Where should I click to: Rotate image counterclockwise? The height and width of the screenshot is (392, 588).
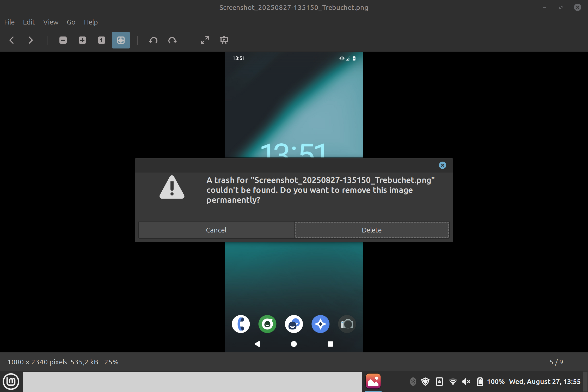153,40
